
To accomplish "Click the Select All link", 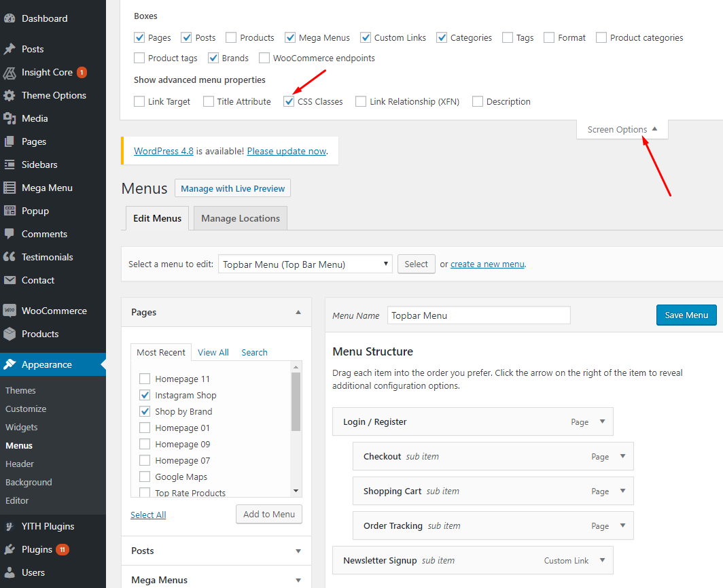I will 148,515.
